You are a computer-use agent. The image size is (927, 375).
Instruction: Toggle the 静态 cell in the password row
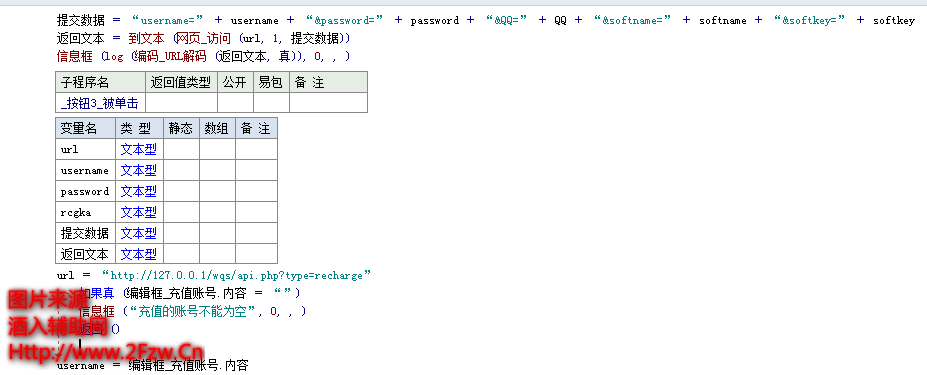point(181,191)
